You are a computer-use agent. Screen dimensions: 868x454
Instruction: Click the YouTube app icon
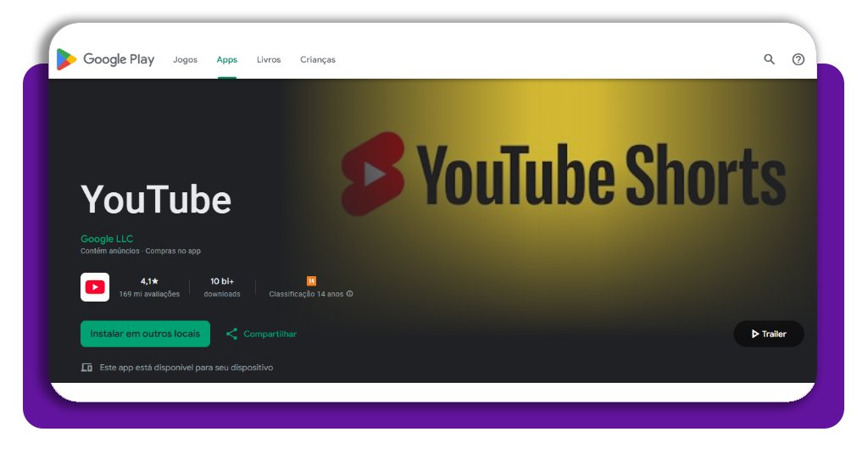point(95,287)
